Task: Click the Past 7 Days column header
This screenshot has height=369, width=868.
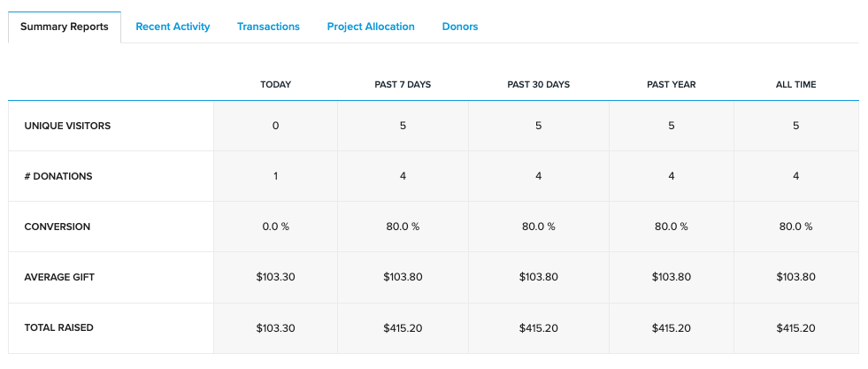Action: 403,85
